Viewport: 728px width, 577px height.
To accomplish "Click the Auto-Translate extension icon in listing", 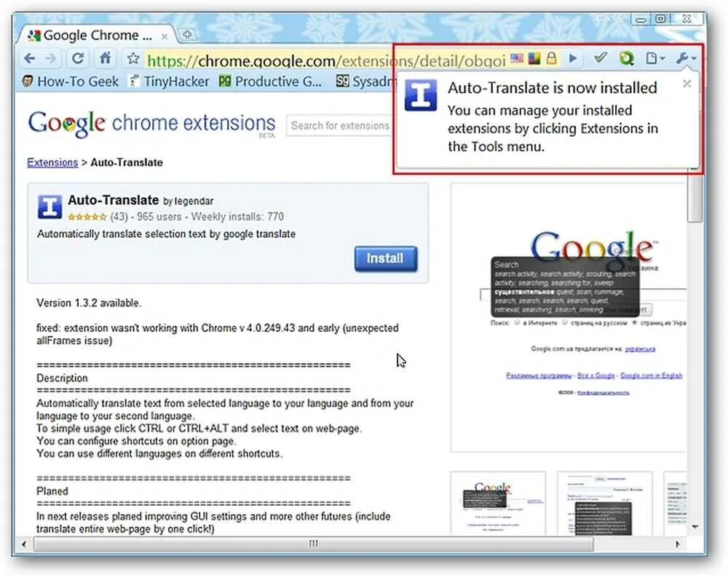I will tap(50, 207).
